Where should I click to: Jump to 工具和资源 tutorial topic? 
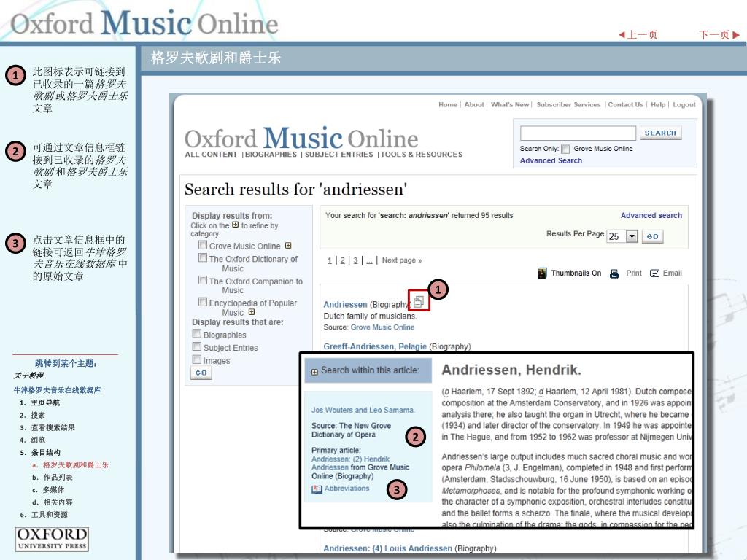[x=49, y=514]
